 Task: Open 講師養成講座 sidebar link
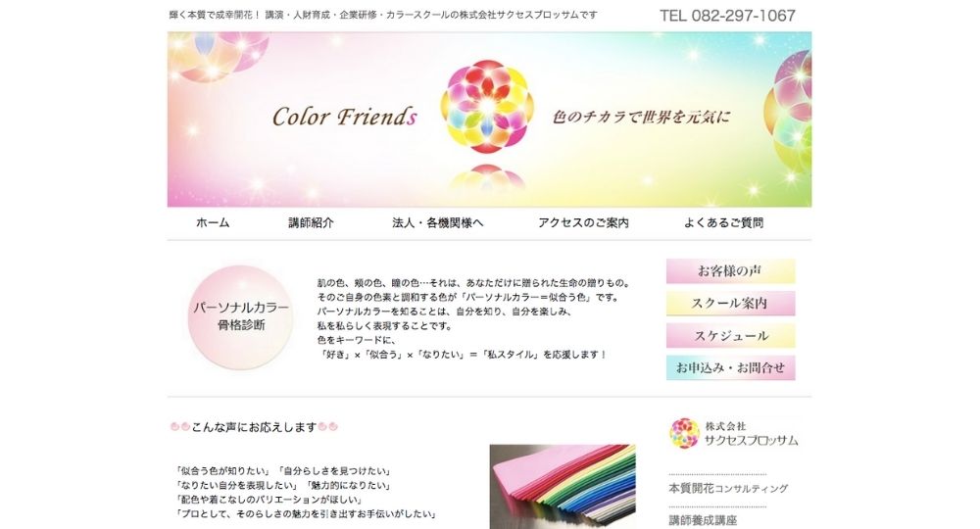703,520
